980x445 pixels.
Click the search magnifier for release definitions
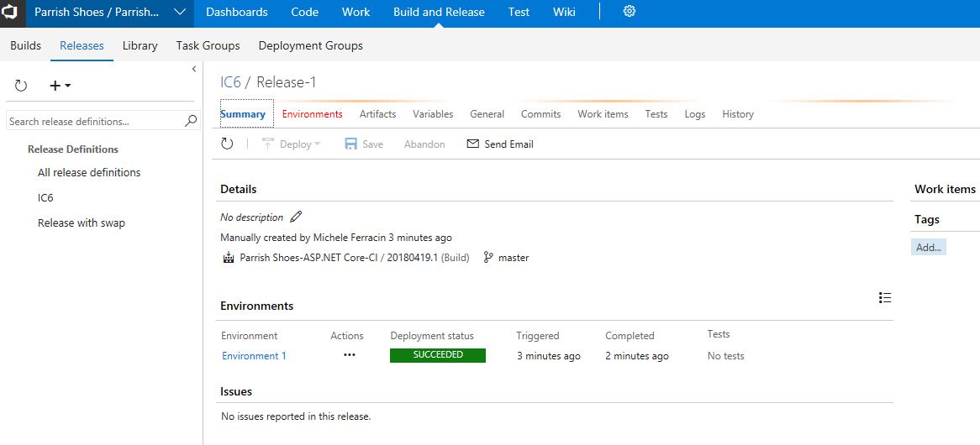[x=191, y=121]
